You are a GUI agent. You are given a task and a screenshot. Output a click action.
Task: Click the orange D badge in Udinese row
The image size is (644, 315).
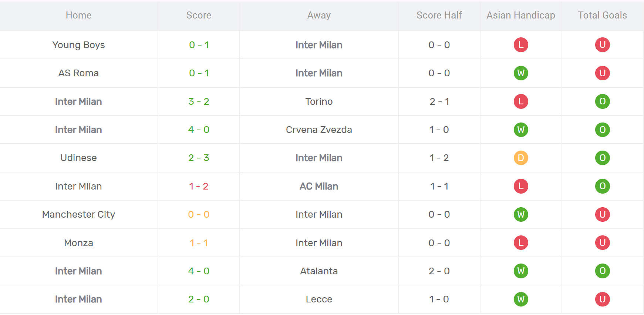521,158
